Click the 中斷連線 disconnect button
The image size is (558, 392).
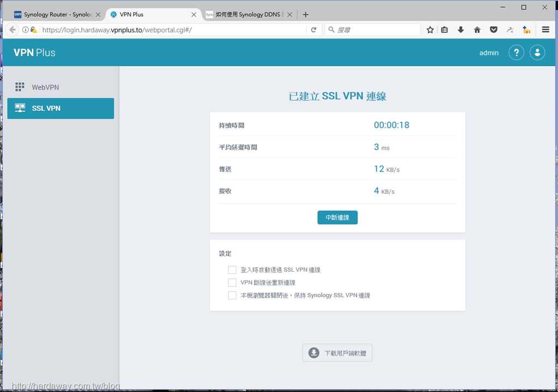(x=337, y=217)
